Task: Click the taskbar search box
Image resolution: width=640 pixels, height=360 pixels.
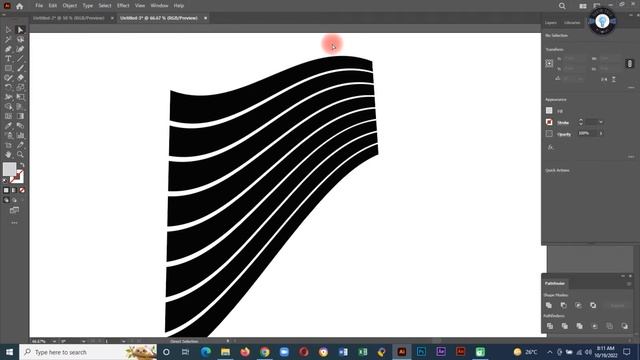Action: [x=88, y=352]
